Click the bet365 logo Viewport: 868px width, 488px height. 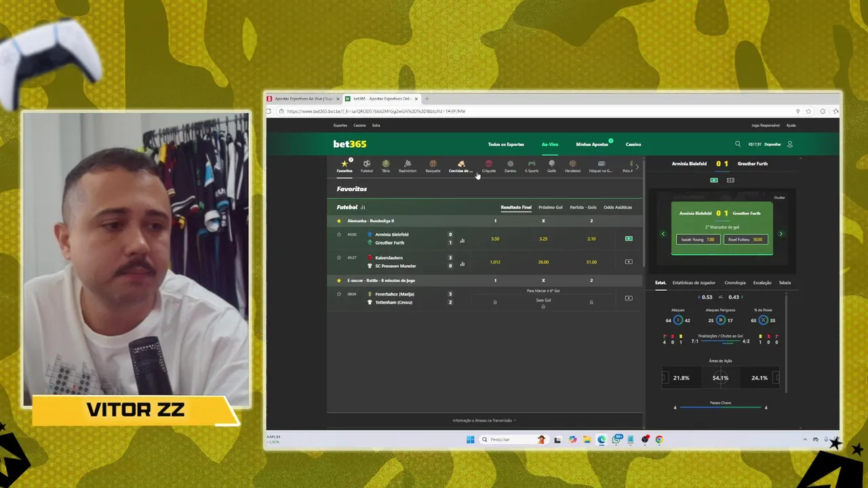(349, 144)
